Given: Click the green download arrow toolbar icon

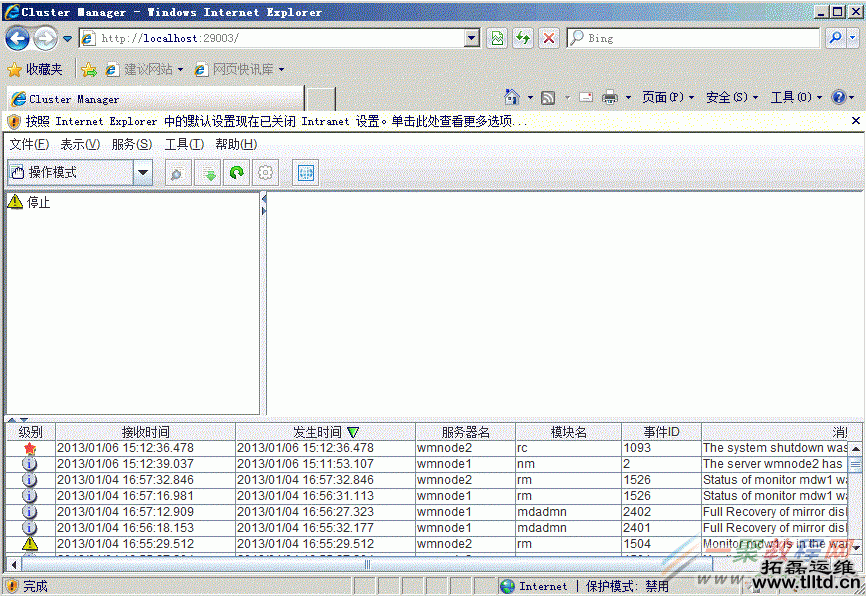Looking at the screenshot, I should pos(207,172).
